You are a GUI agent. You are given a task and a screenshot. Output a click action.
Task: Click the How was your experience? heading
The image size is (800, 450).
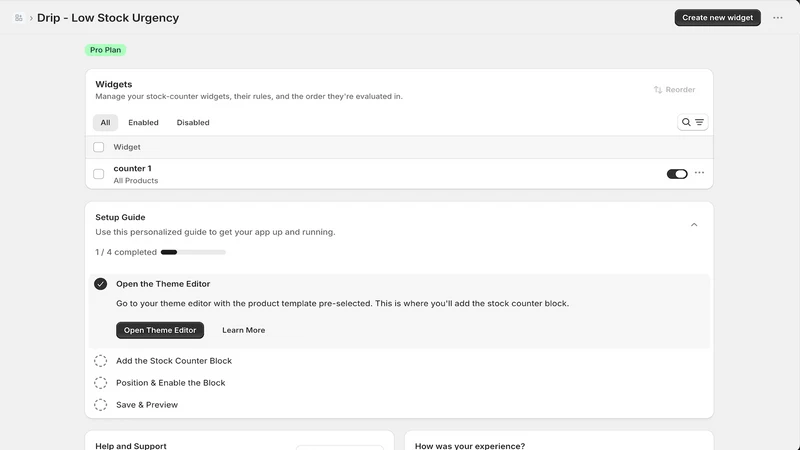[470, 445]
